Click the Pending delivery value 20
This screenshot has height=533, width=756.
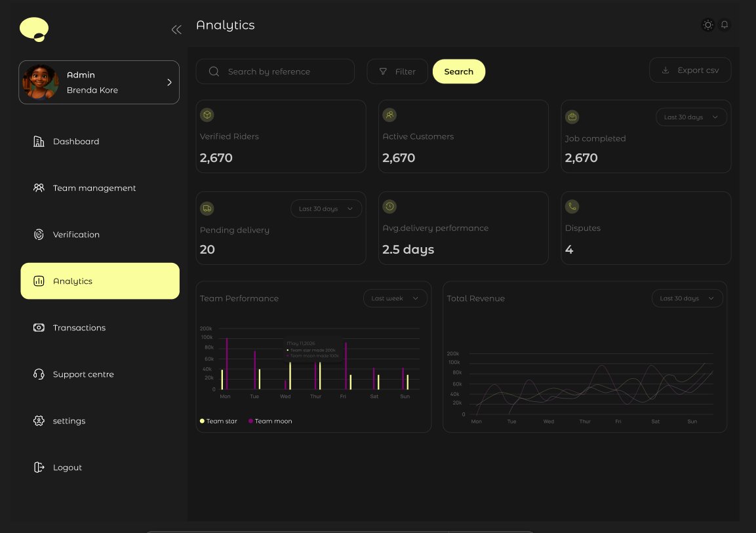(207, 250)
